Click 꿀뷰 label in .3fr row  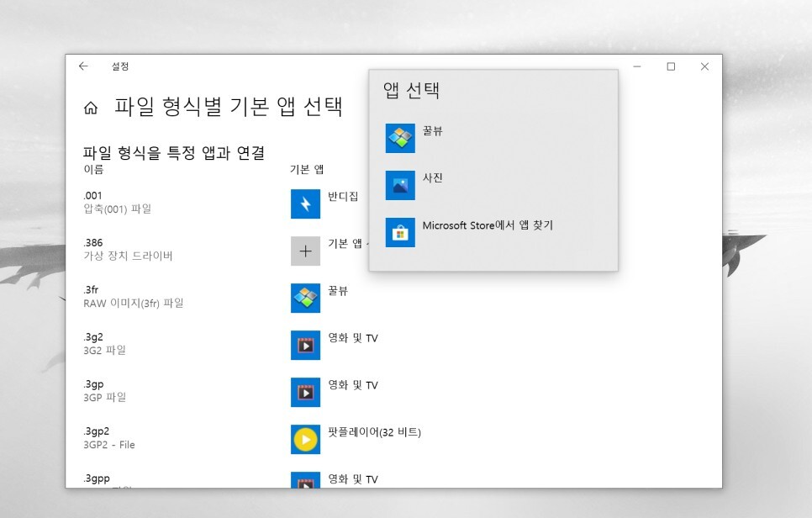(338, 291)
